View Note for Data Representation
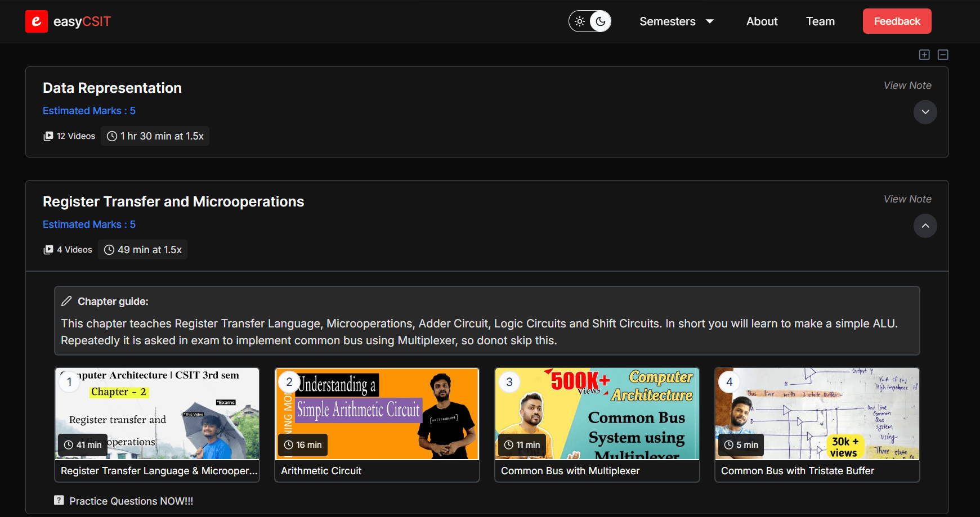The height and width of the screenshot is (517, 980). point(907,86)
